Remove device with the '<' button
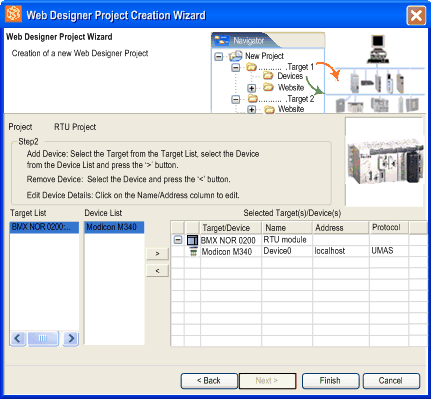432x399 pixels. tap(157, 271)
